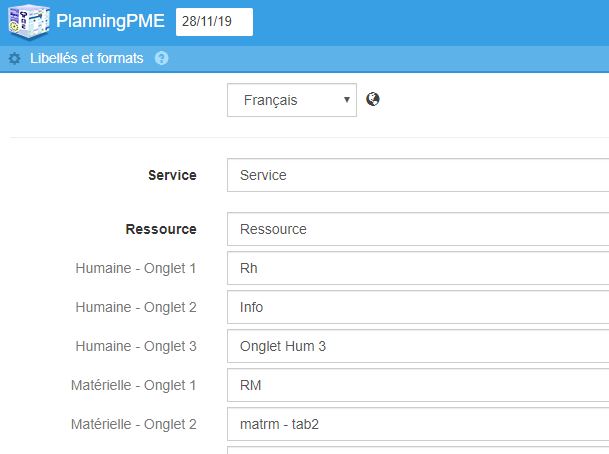Open the settings gear icon
Screen dimensions: 609x454
pos(15,59)
